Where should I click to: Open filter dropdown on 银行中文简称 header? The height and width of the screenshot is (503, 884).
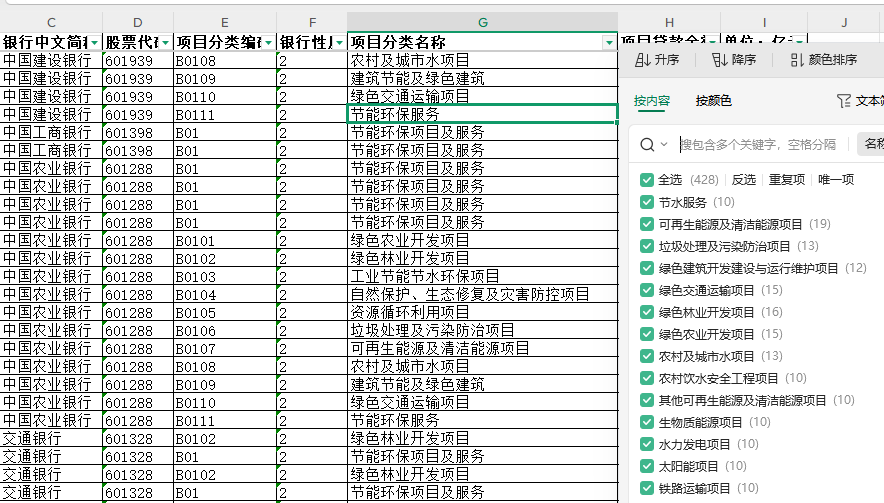95,43
